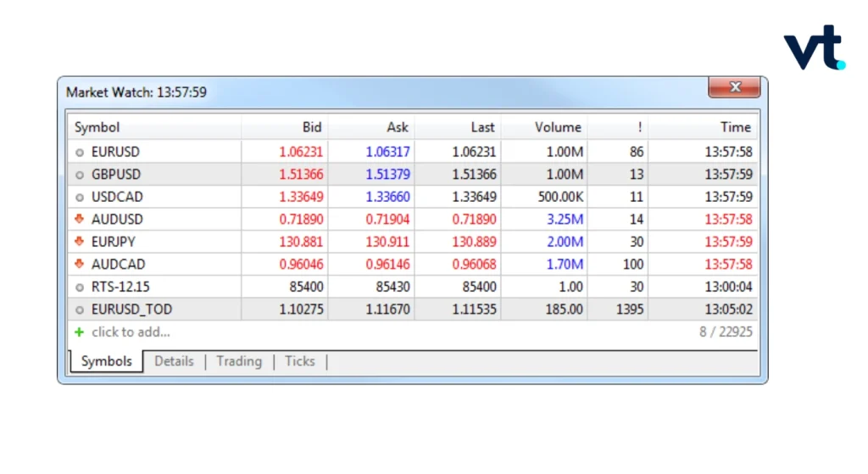Click the EURJPY down arrow icon
The width and height of the screenshot is (868, 474).
79,242
